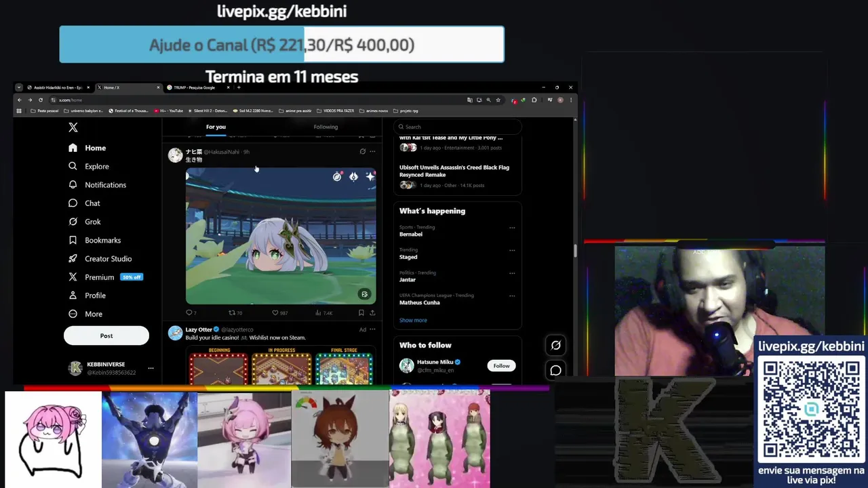Open the Pasta pessoal bookmark folder

(x=45, y=110)
